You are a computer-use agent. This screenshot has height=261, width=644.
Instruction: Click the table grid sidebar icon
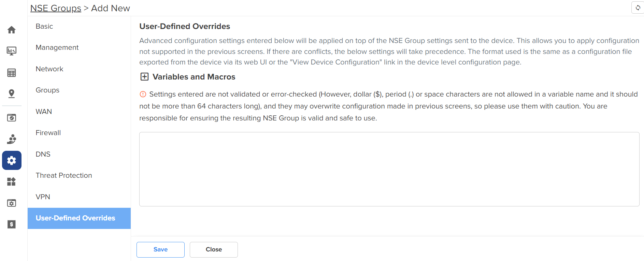tap(12, 73)
